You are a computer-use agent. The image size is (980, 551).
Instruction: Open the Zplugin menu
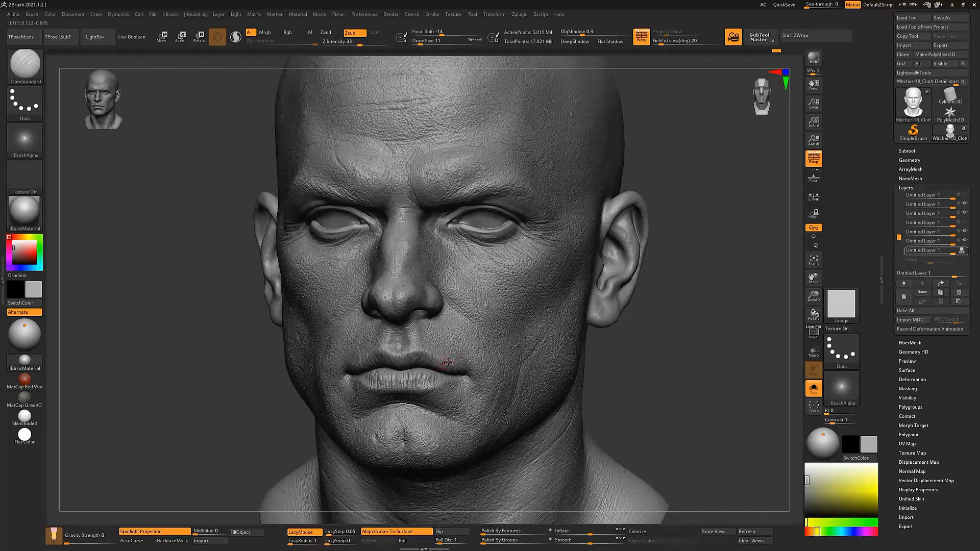tap(519, 14)
